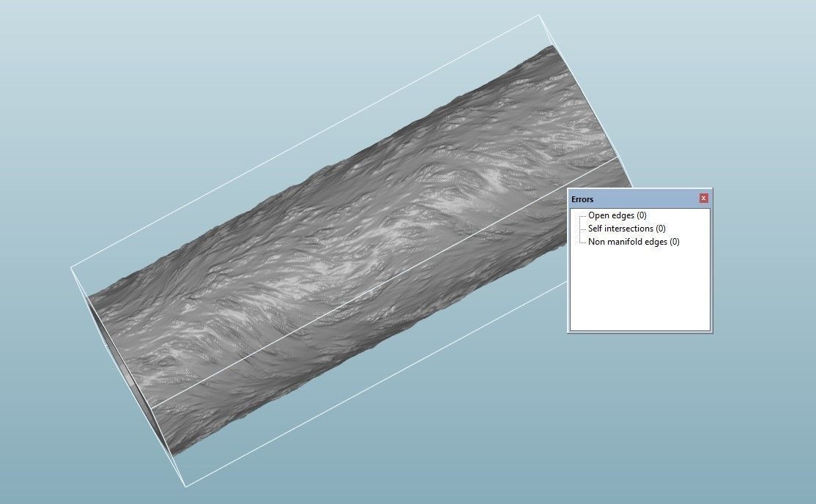Click the Errors panel title bar
Viewport: 816px width, 504px height.
[x=630, y=198]
